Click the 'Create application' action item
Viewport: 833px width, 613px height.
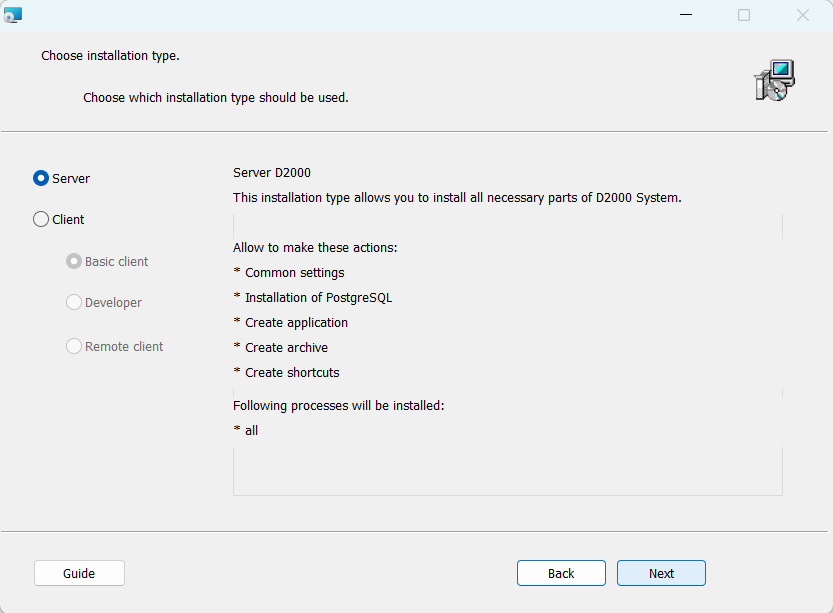tap(296, 322)
